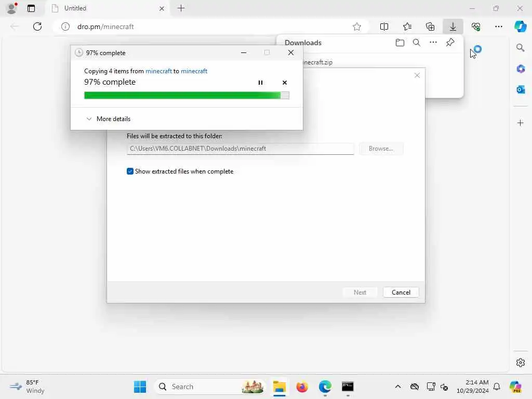The height and width of the screenshot is (399, 532).
Task: Expand More details in copy dialog
Action: (108, 119)
